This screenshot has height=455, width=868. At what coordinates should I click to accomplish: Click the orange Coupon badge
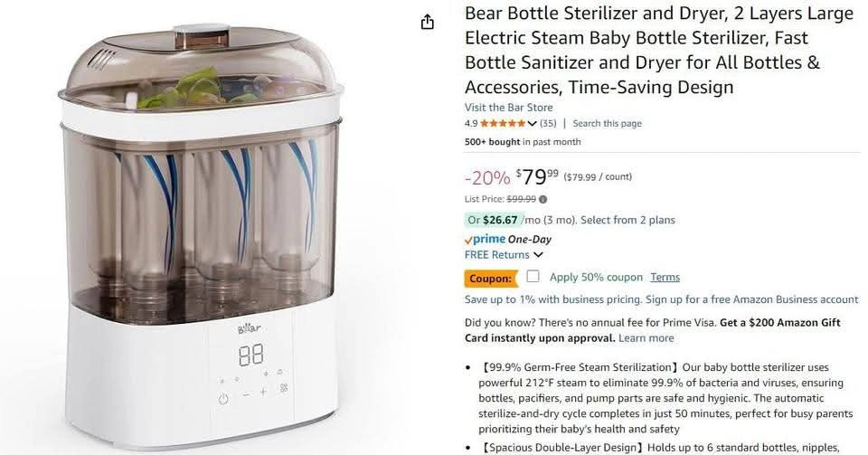[491, 278]
